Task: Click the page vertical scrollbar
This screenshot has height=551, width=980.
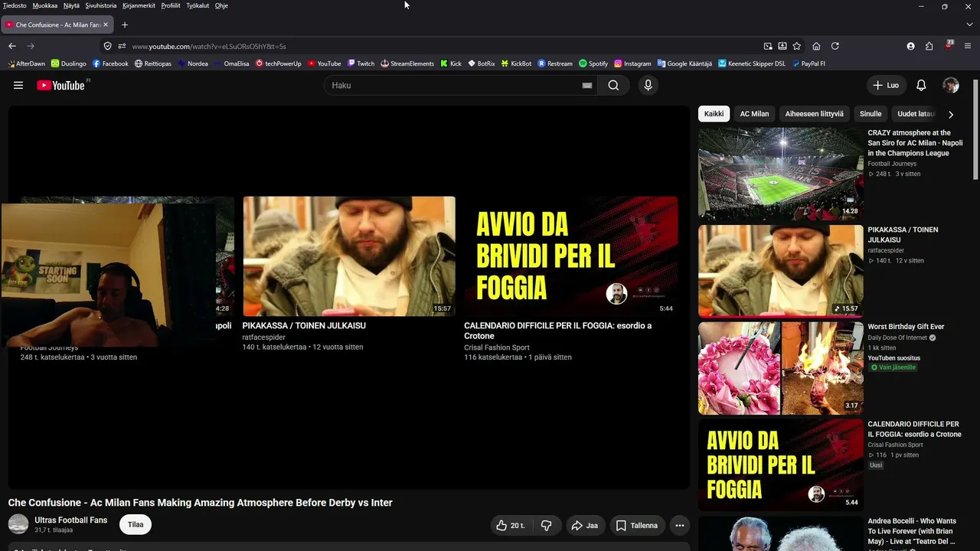Action: click(x=975, y=130)
